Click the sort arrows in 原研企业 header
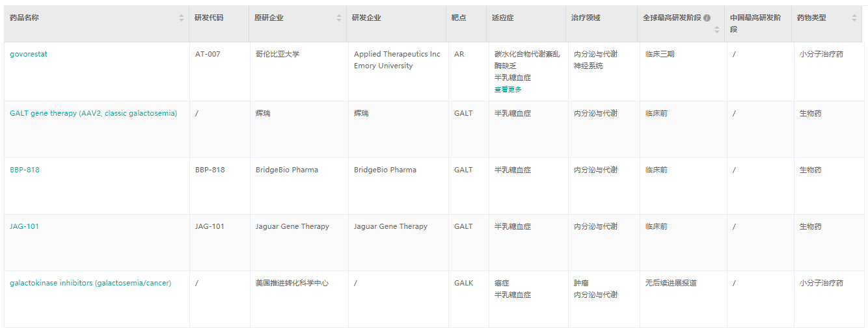 coord(339,18)
